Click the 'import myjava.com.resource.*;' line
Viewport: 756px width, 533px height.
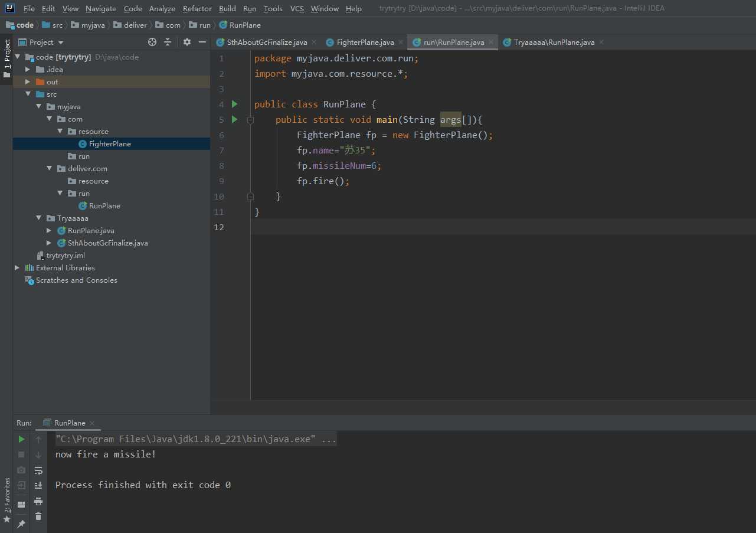pos(331,74)
